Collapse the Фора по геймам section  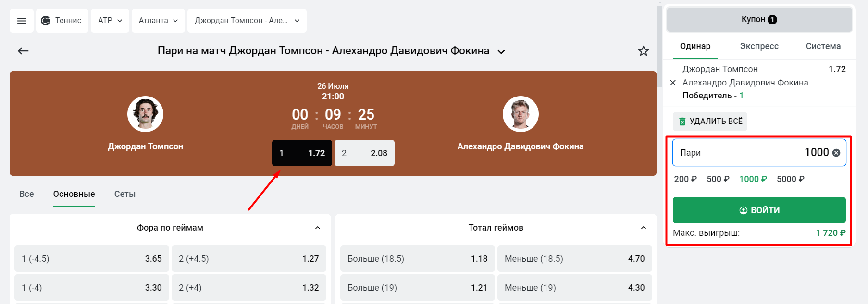[317, 228]
